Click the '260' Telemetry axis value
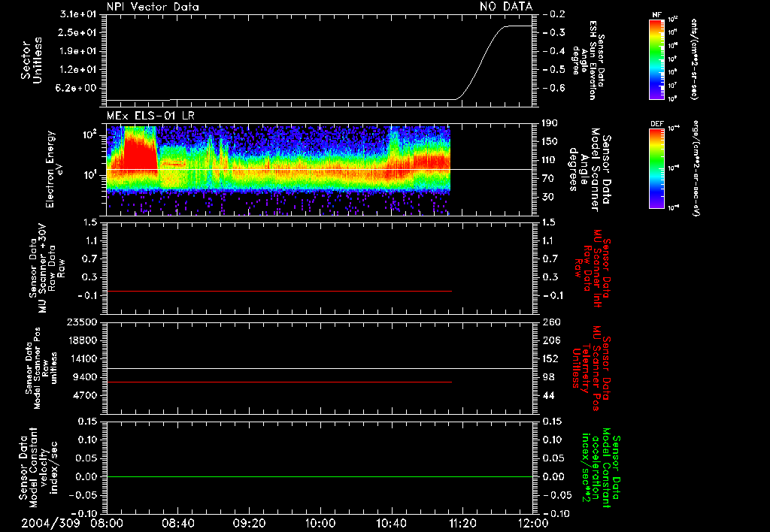The height and width of the screenshot is (532, 770). pos(551,322)
